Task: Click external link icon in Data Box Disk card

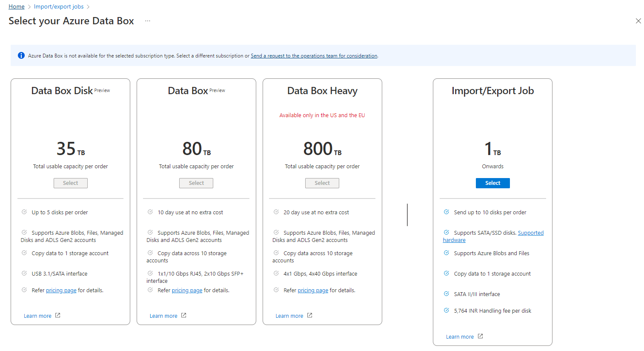Action: pyautogui.click(x=58, y=316)
